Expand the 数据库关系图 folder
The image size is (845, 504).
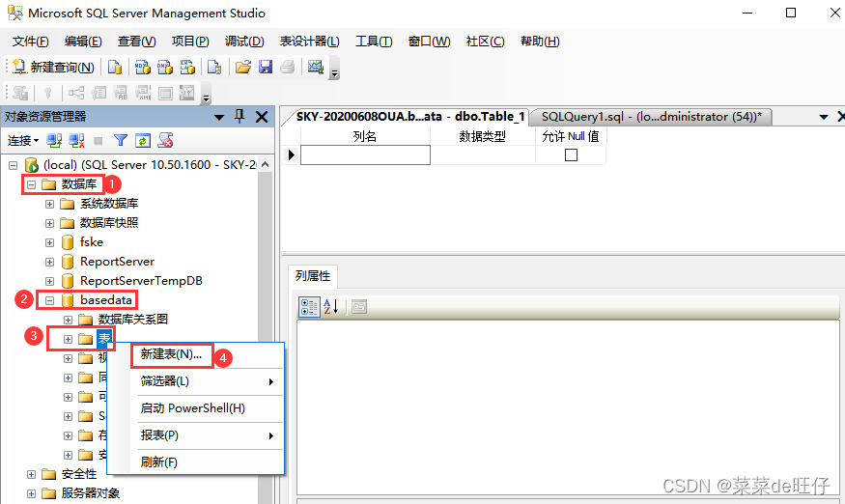[x=68, y=321]
